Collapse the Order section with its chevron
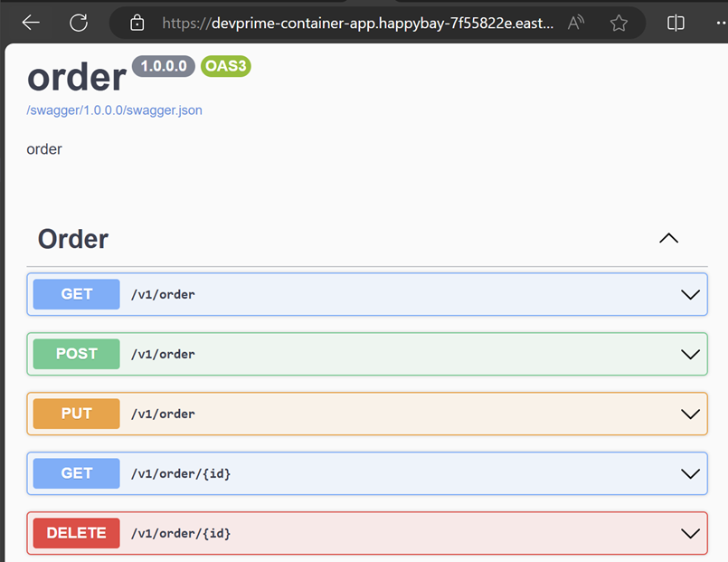The height and width of the screenshot is (562, 728). [668, 238]
